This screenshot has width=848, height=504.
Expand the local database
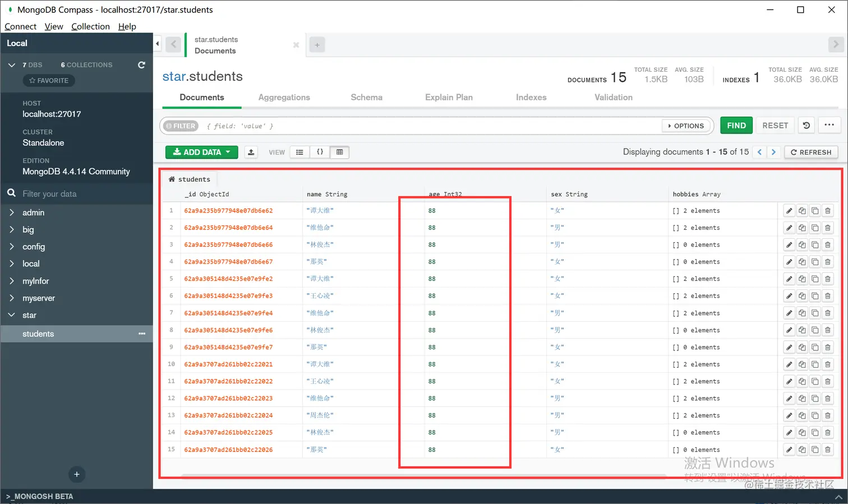click(x=11, y=263)
